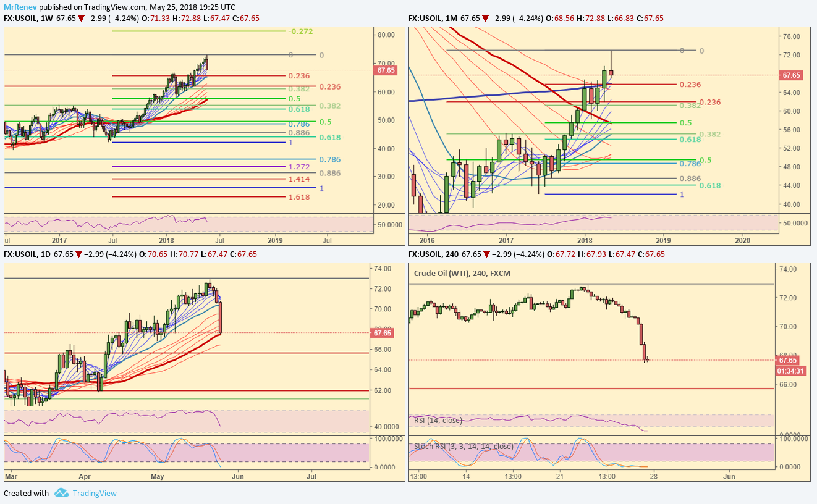Viewport: 817px width, 504px height.
Task: Click the 30.00 price axis label
Action: tap(386, 177)
